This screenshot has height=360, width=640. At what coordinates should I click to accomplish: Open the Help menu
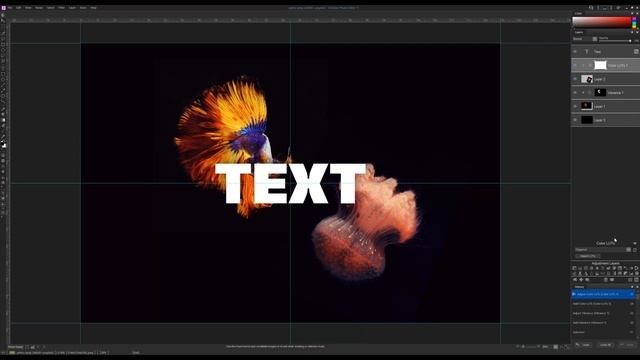(93, 8)
